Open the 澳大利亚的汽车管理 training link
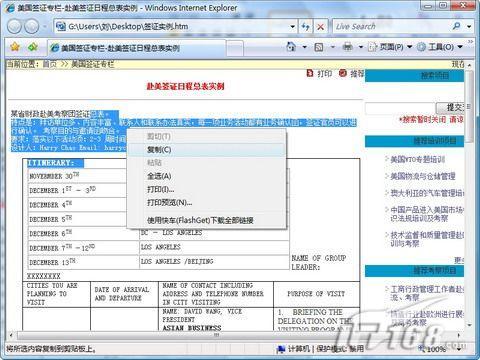The width and height of the screenshot is (480, 360). [427, 193]
